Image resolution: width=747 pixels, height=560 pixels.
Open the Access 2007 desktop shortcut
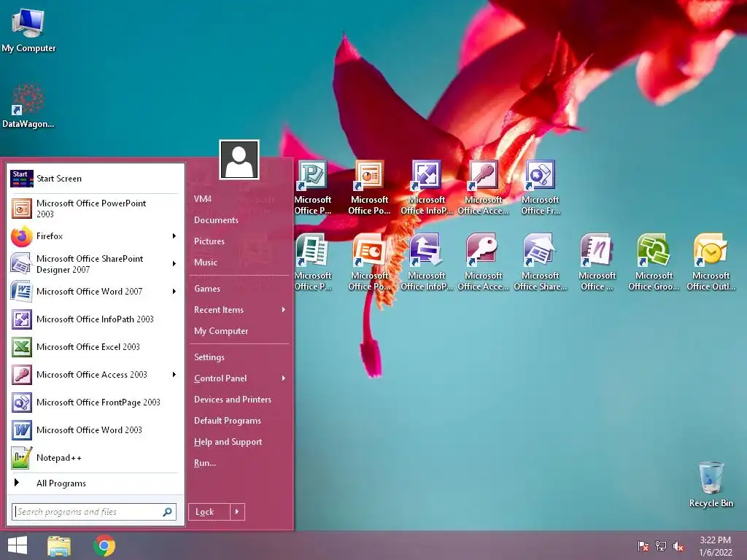click(x=483, y=262)
